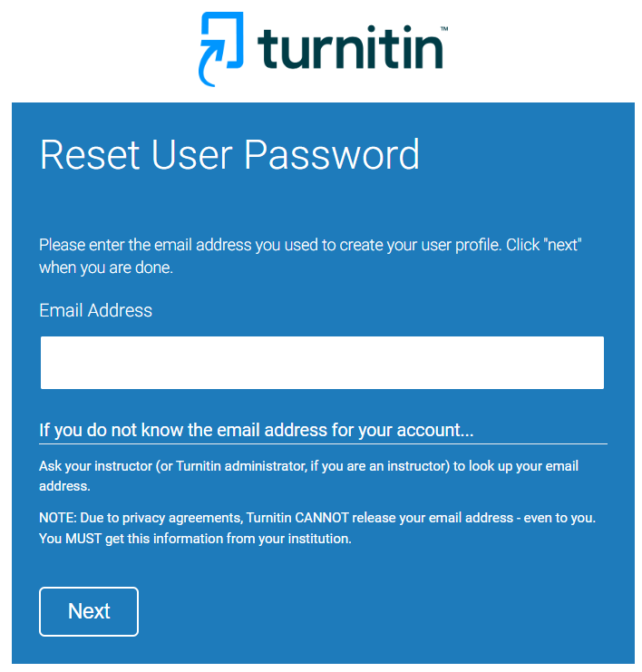642x672 pixels.
Task: Select "If you do not know the email address" heading
Action: 257,429
